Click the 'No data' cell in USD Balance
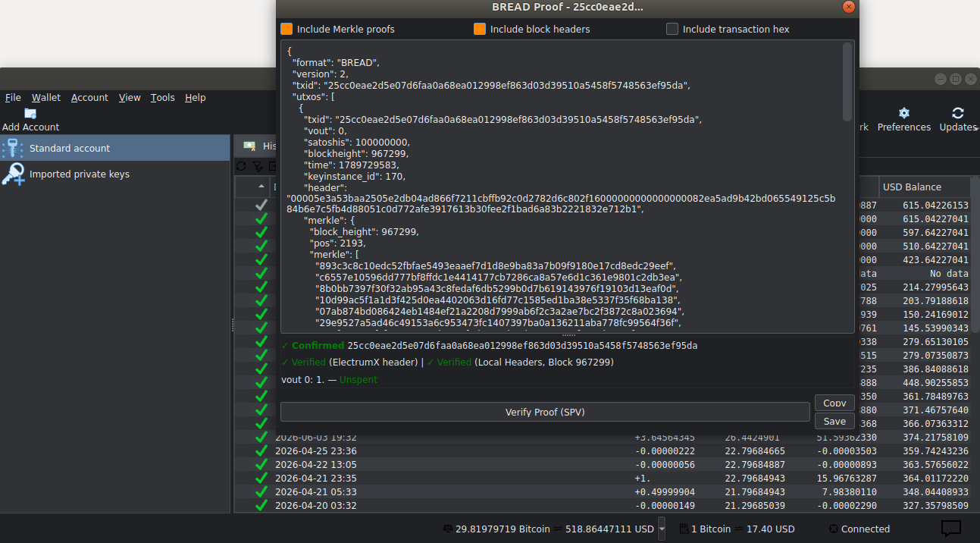 click(949, 273)
